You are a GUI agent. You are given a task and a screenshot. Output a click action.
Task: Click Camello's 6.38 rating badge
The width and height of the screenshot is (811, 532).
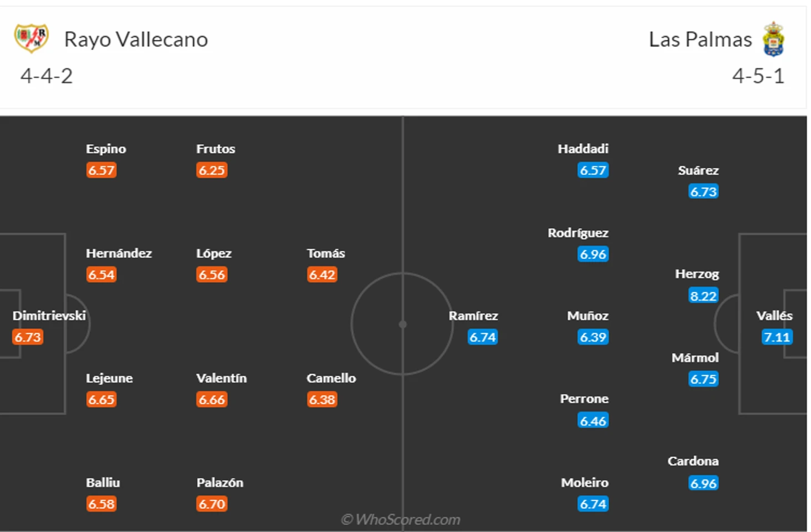(x=322, y=399)
